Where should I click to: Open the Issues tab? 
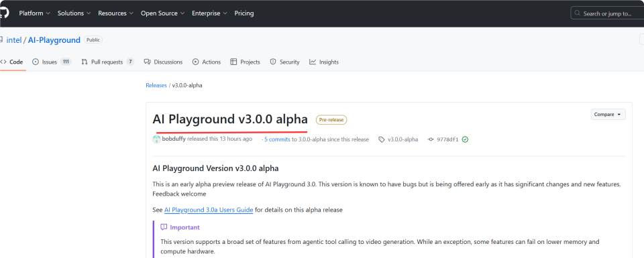(52, 62)
